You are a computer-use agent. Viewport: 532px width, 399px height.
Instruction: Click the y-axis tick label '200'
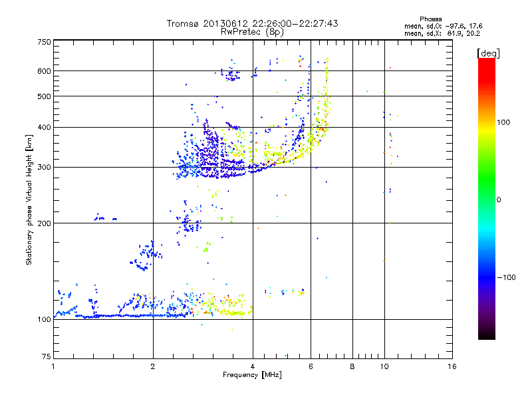click(45, 223)
